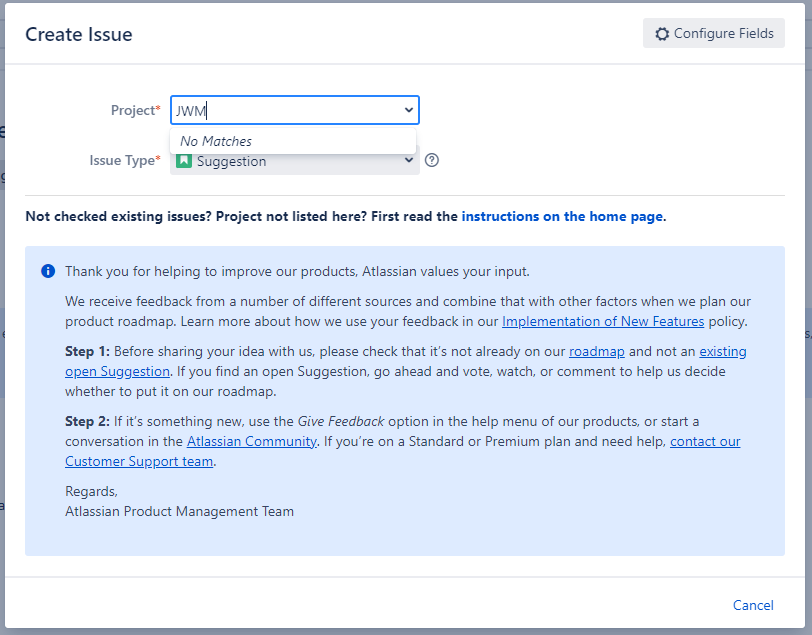Visit the Atlassian Community link
This screenshot has width=812, height=635.
(x=252, y=441)
